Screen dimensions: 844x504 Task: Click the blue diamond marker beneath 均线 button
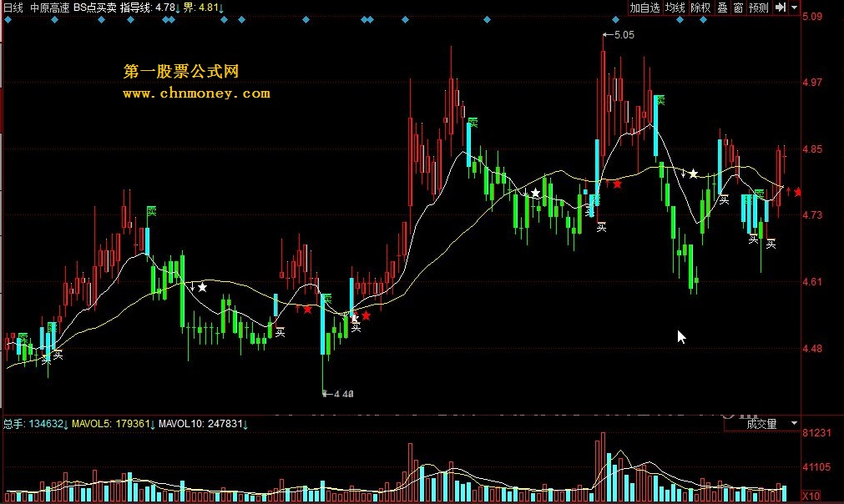pyautogui.click(x=680, y=20)
